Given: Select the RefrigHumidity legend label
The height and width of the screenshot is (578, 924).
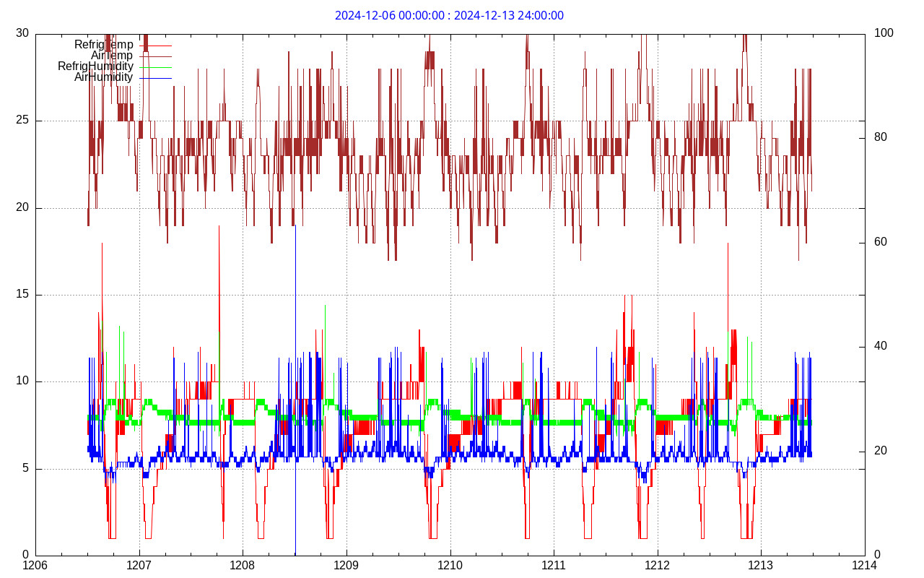Looking at the screenshot, I should click(95, 66).
